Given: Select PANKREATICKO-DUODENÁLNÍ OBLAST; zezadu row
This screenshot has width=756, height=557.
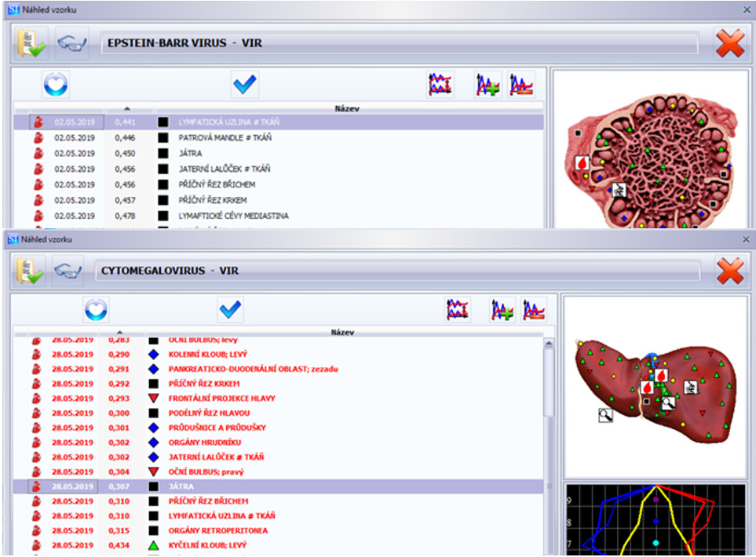Looking at the screenshot, I should (278, 369).
